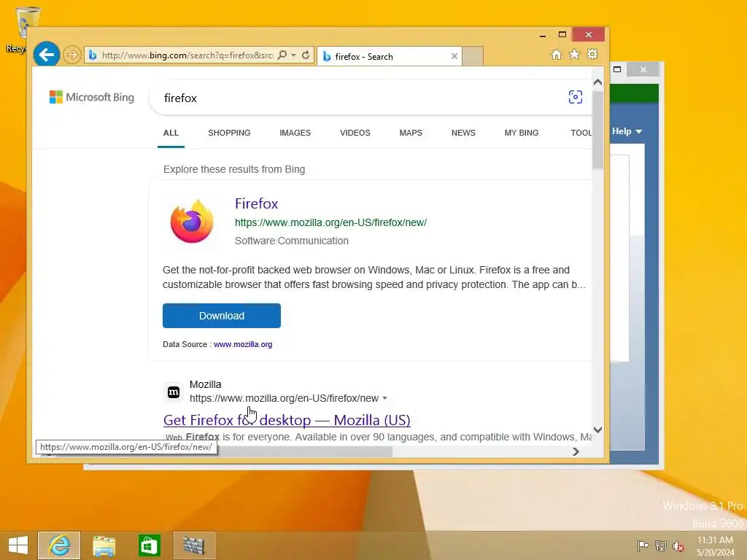The height and width of the screenshot is (560, 747).
Task: Click the Action Center flag tray icon
Action: pos(643,545)
